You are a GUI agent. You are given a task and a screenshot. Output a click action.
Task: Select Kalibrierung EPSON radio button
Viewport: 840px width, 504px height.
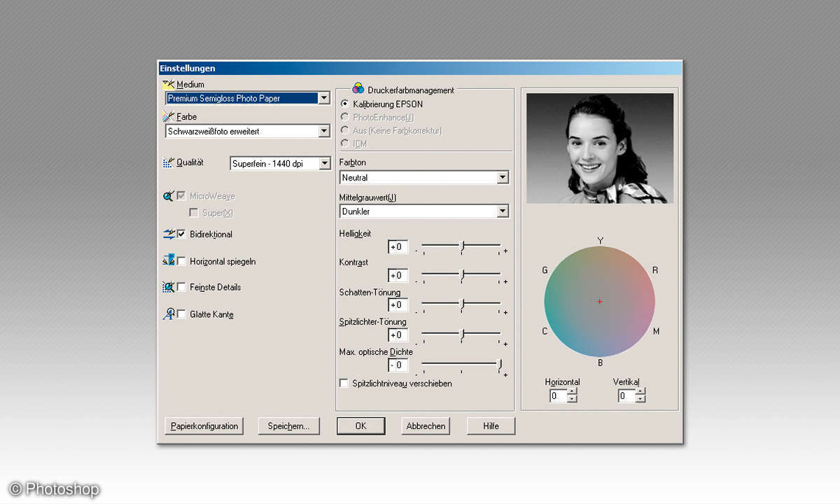pyautogui.click(x=344, y=104)
